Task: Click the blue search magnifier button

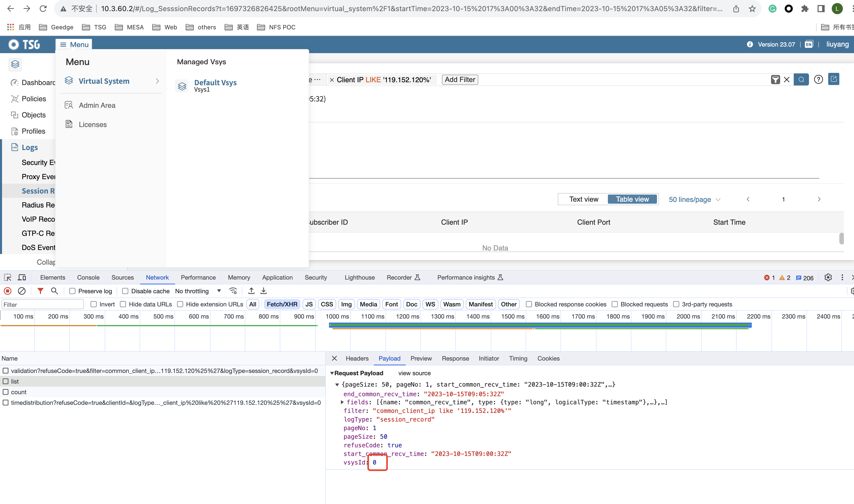Action: pos(801,79)
